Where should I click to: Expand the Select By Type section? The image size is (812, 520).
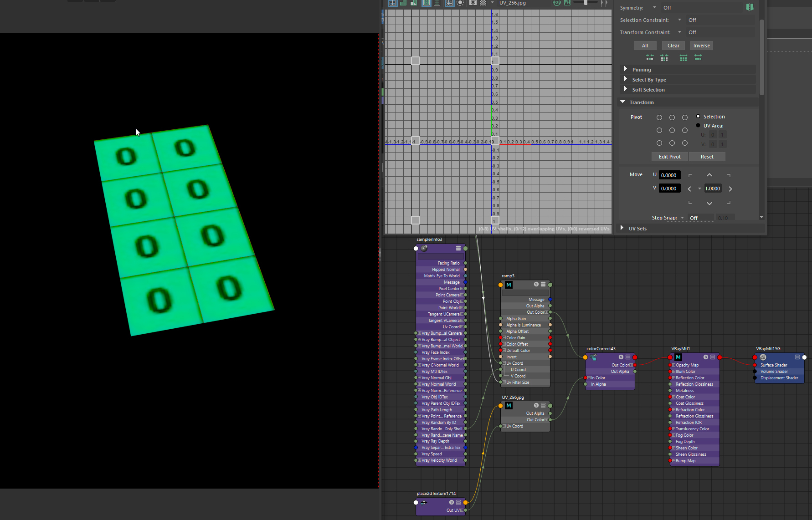(626, 79)
